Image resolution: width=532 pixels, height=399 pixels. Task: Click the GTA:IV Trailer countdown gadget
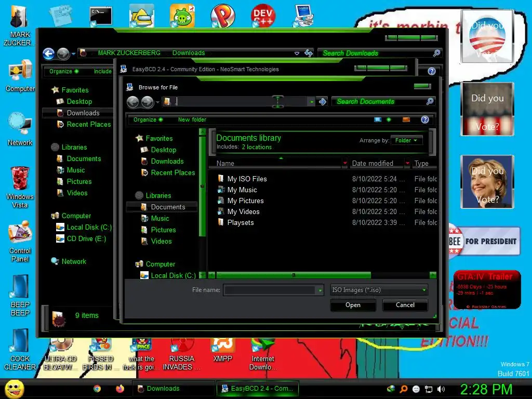click(x=486, y=289)
